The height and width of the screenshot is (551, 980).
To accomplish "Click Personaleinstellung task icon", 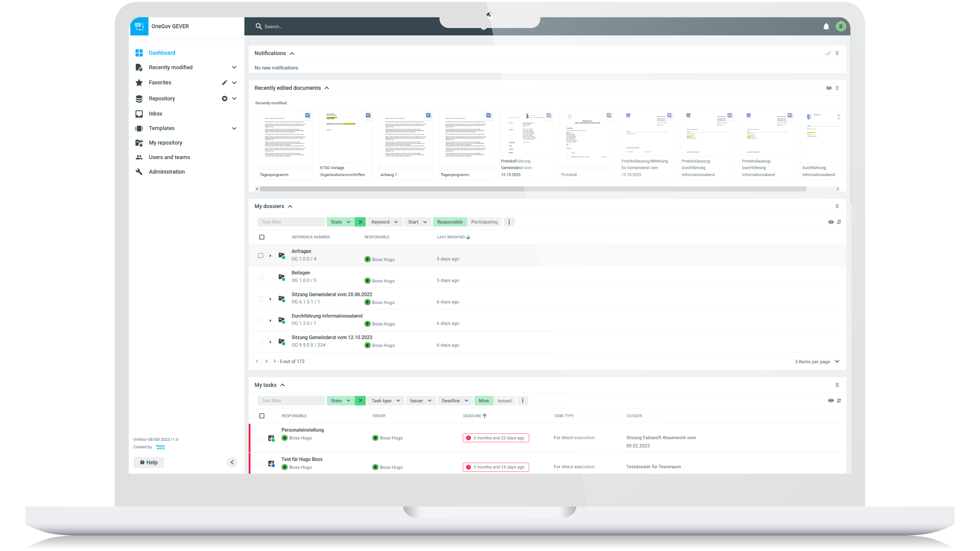I will (271, 438).
